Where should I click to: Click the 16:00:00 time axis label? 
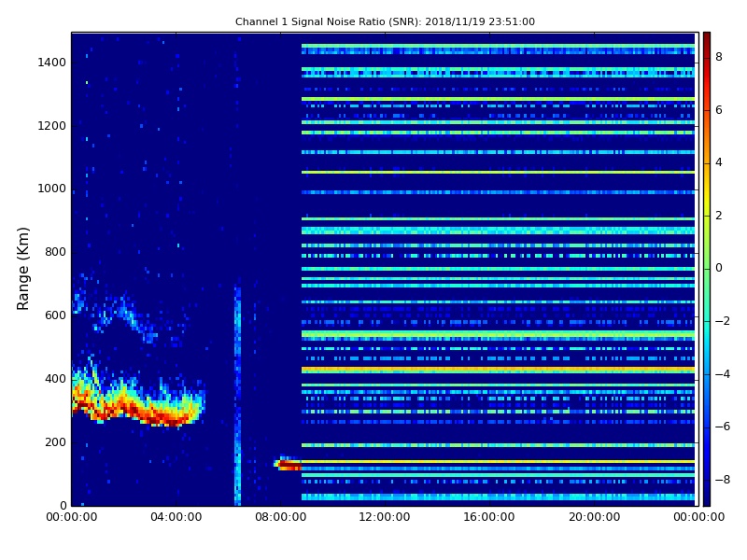pyautogui.click(x=489, y=517)
